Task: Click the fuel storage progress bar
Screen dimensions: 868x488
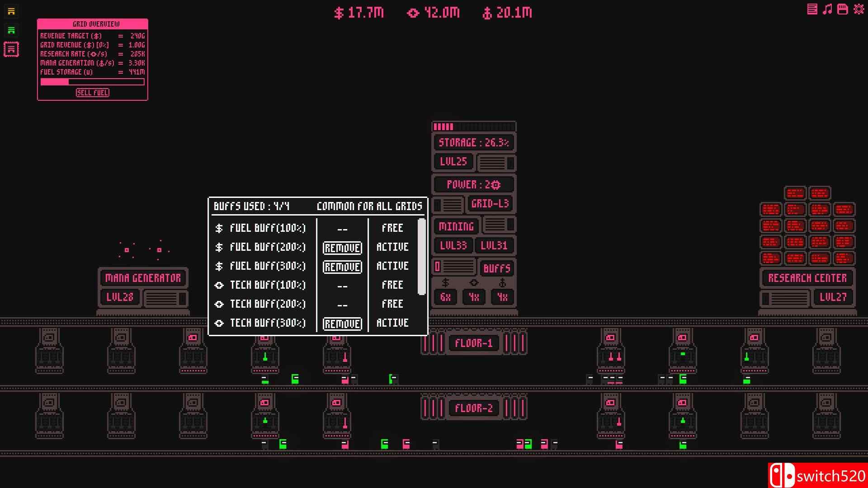Action: point(92,82)
